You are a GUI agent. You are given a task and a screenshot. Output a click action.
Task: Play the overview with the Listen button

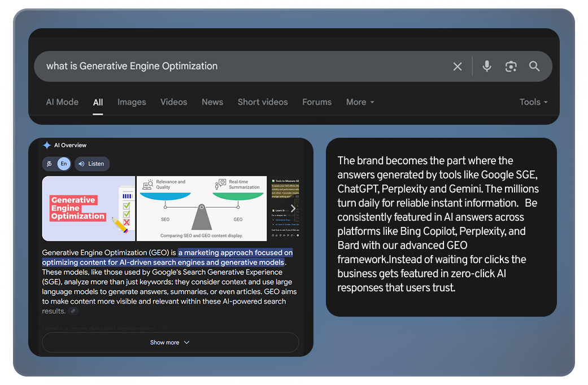[92, 164]
